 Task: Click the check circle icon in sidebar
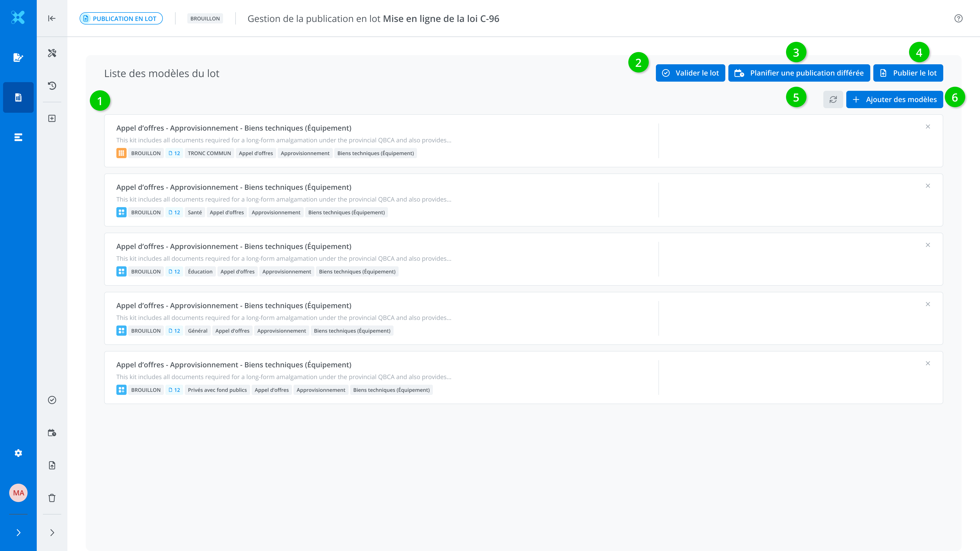pyautogui.click(x=52, y=400)
